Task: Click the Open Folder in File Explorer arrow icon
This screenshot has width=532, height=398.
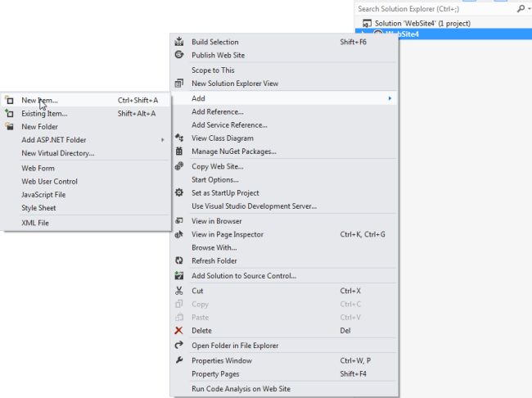Action: click(179, 345)
